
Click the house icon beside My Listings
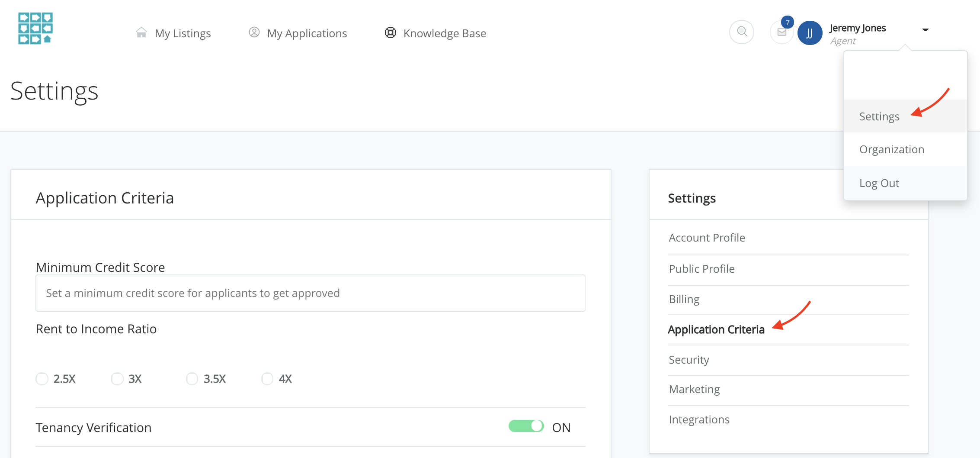click(x=141, y=32)
